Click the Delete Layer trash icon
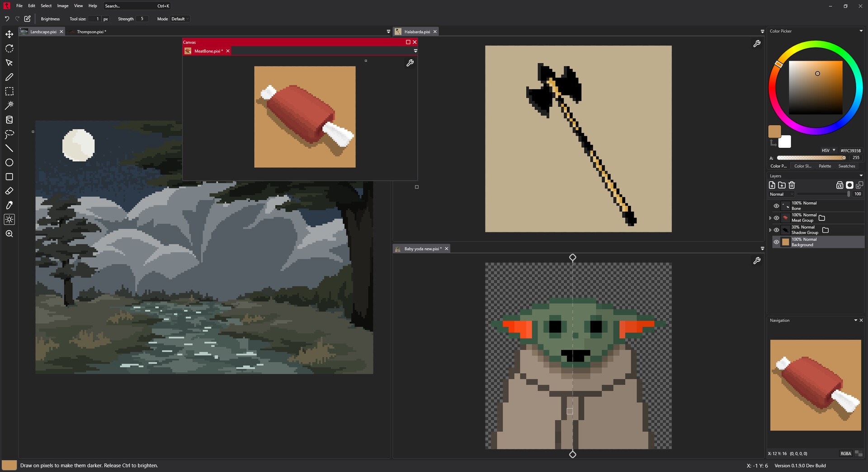This screenshot has width=868, height=472. click(x=792, y=185)
